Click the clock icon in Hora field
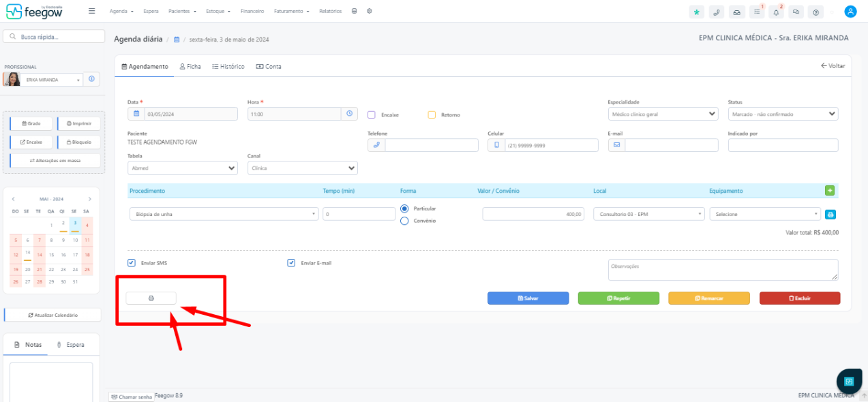This screenshot has height=402, width=868. (350, 114)
